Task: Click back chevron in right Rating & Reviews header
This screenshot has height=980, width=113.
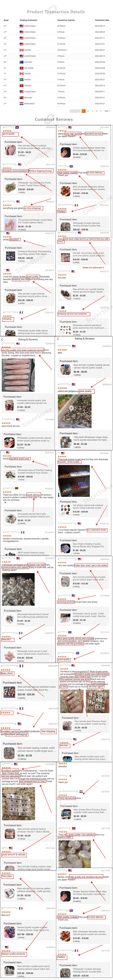Action: [58, 339]
